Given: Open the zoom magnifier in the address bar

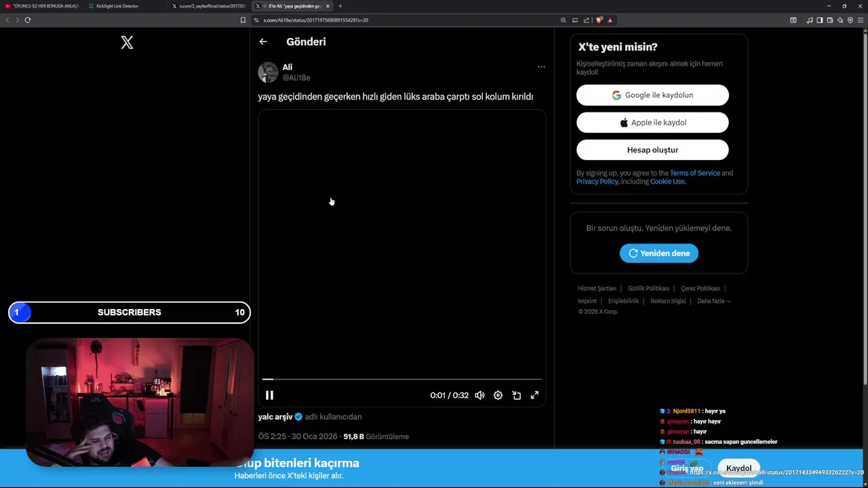Looking at the screenshot, I should (x=563, y=20).
